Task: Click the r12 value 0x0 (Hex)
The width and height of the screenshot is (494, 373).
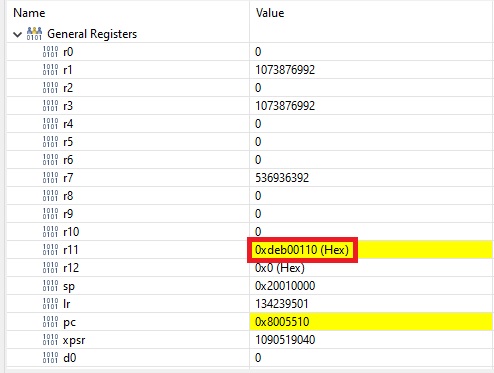Action: coord(280,268)
